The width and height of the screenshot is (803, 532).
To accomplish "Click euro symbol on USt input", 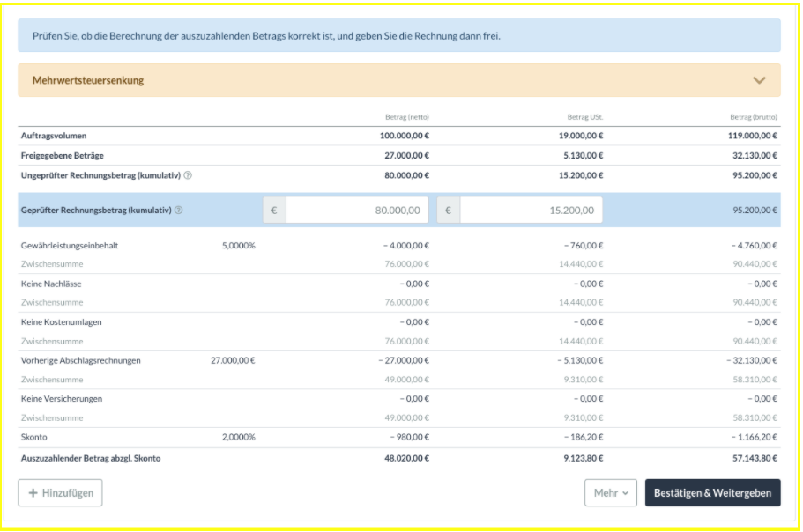I will tap(449, 211).
